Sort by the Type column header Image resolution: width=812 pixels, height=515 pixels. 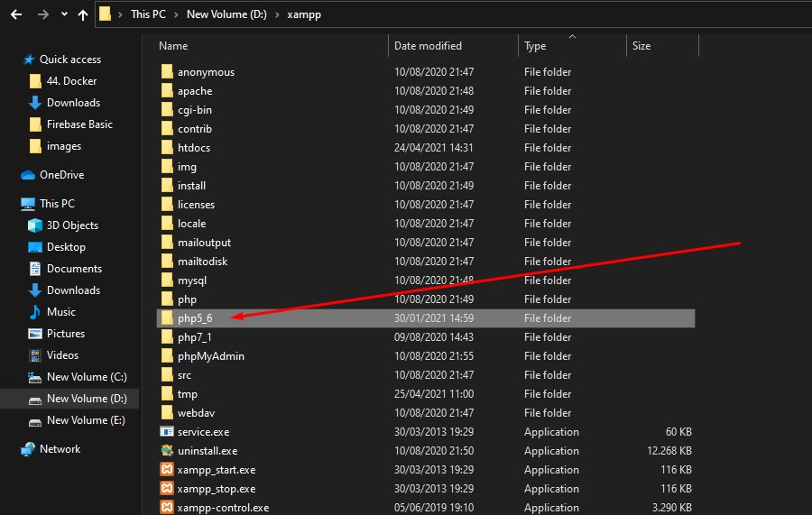[x=535, y=46]
